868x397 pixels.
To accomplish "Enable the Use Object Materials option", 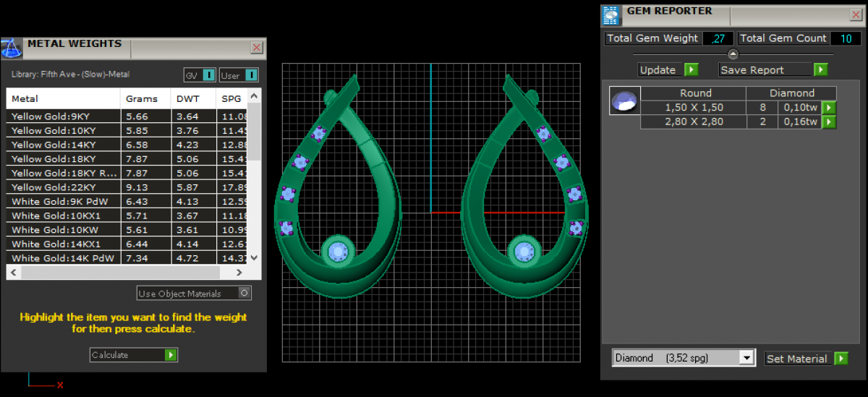I will coord(244,294).
